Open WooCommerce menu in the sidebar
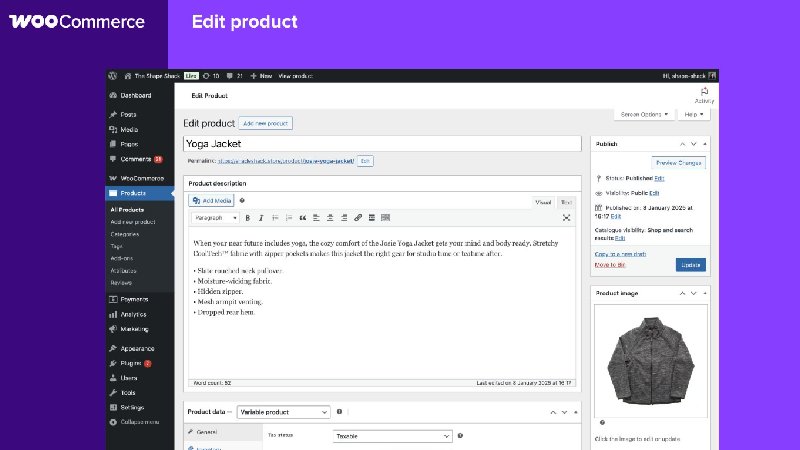800x450 pixels. click(x=142, y=179)
